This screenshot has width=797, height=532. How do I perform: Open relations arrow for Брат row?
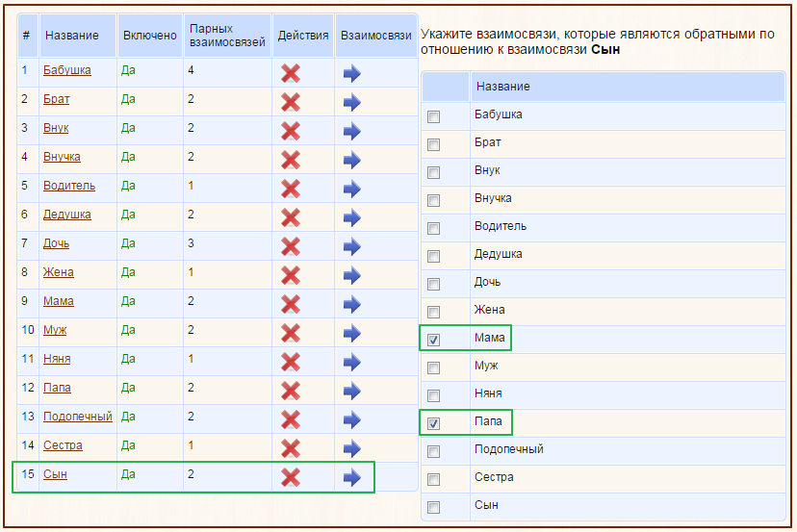tap(351, 103)
